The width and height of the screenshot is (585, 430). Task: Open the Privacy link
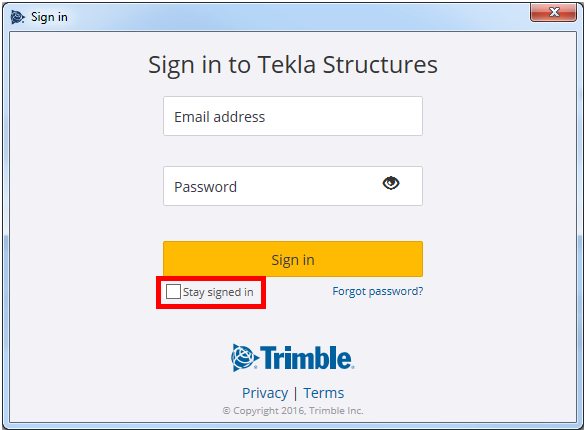(x=265, y=393)
